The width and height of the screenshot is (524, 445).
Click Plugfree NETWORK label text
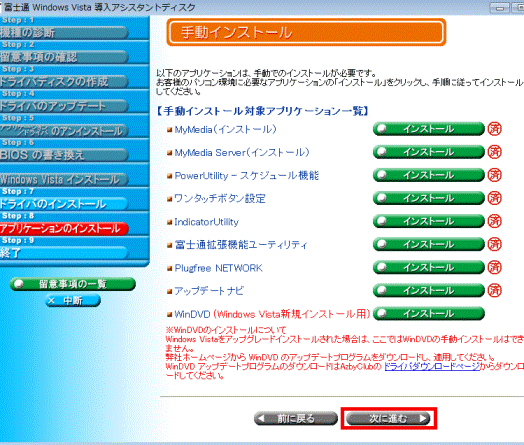219,268
